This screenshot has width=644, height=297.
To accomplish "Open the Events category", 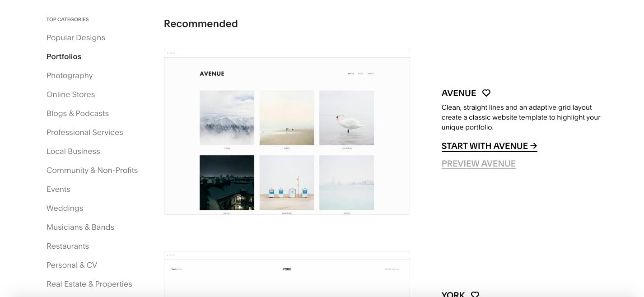I will point(58,189).
